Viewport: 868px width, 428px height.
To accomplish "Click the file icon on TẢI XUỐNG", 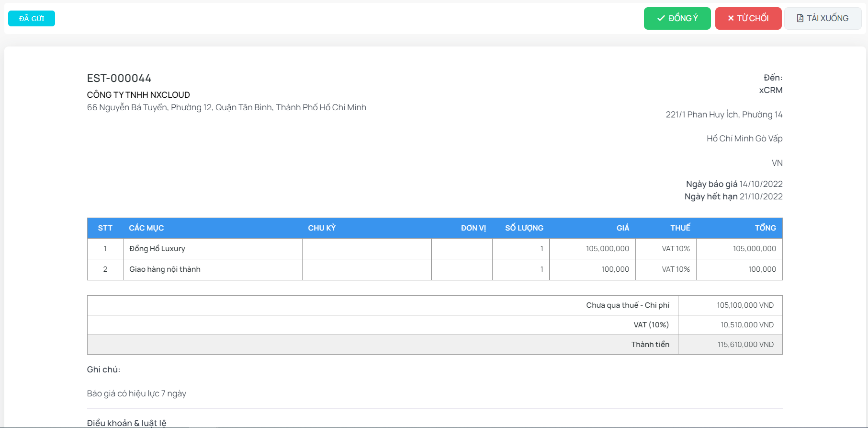I will [800, 18].
